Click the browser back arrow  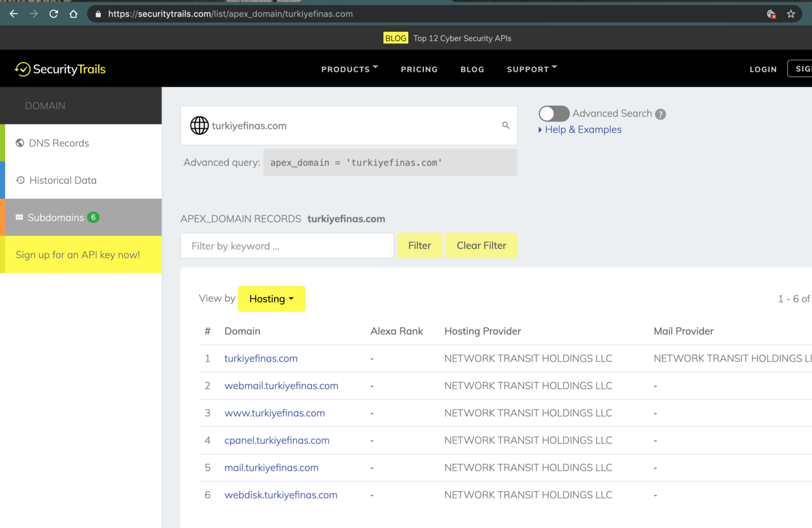[14, 14]
